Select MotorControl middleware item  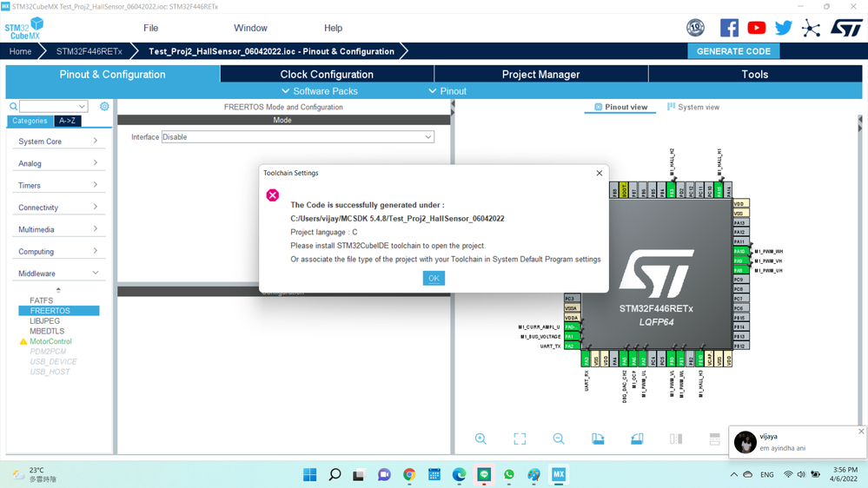coord(50,341)
